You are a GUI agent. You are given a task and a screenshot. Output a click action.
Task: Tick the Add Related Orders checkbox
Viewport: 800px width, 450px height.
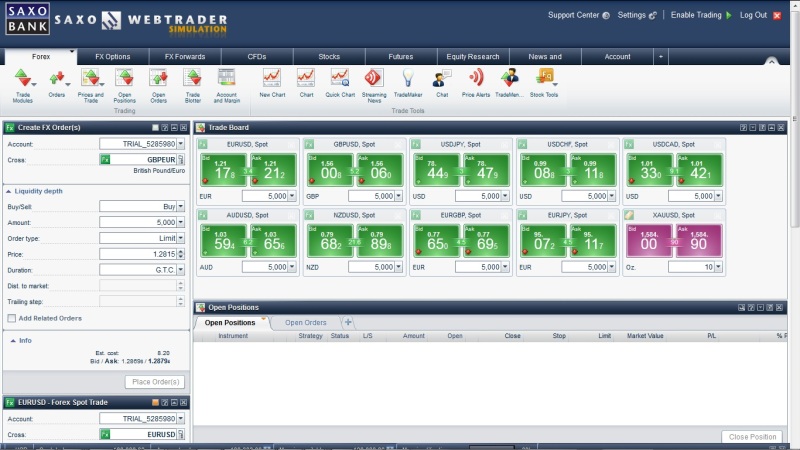tap(12, 318)
